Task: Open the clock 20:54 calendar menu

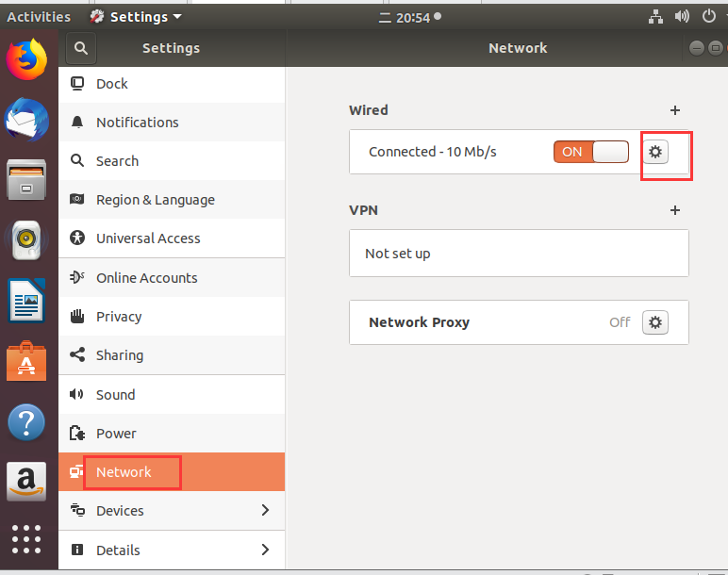Action: [410, 18]
